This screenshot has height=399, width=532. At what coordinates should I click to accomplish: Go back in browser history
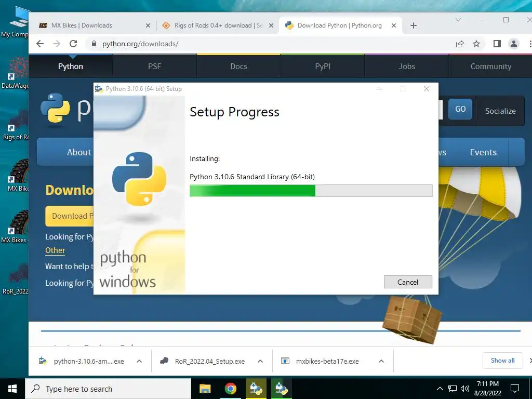click(40, 44)
